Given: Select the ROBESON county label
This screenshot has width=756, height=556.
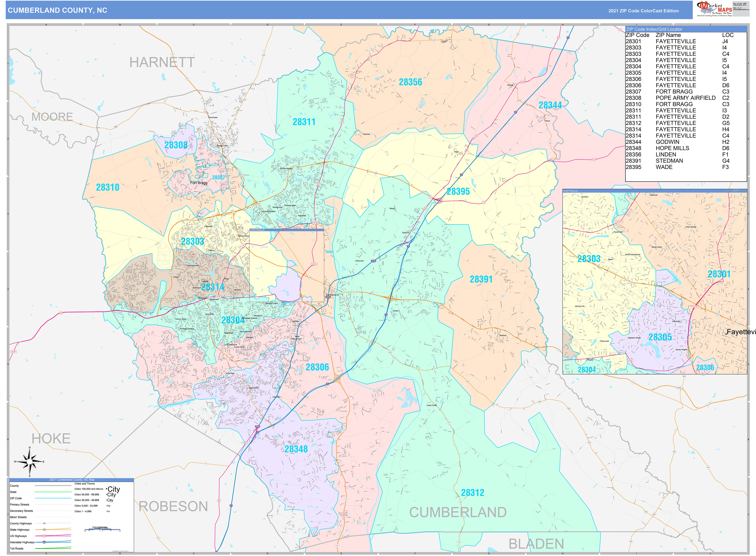Looking at the screenshot, I should [173, 507].
